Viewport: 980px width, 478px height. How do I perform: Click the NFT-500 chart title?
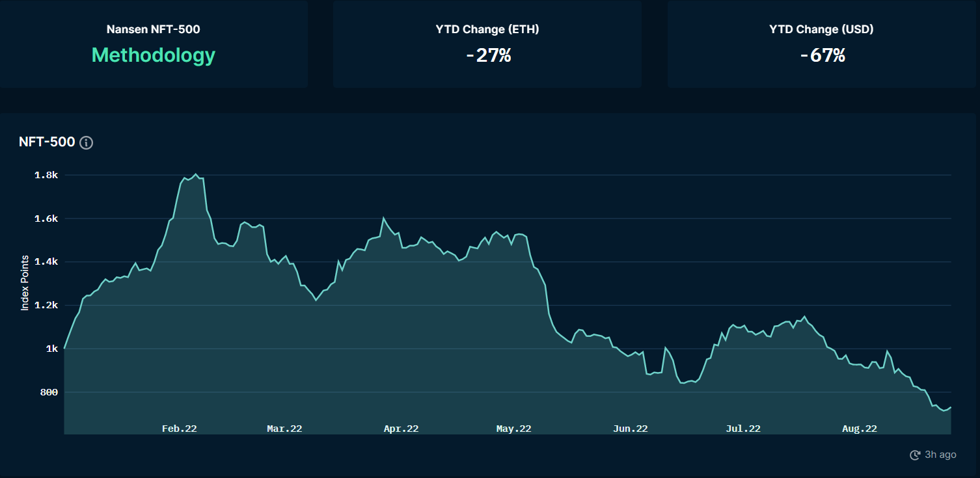(x=47, y=142)
